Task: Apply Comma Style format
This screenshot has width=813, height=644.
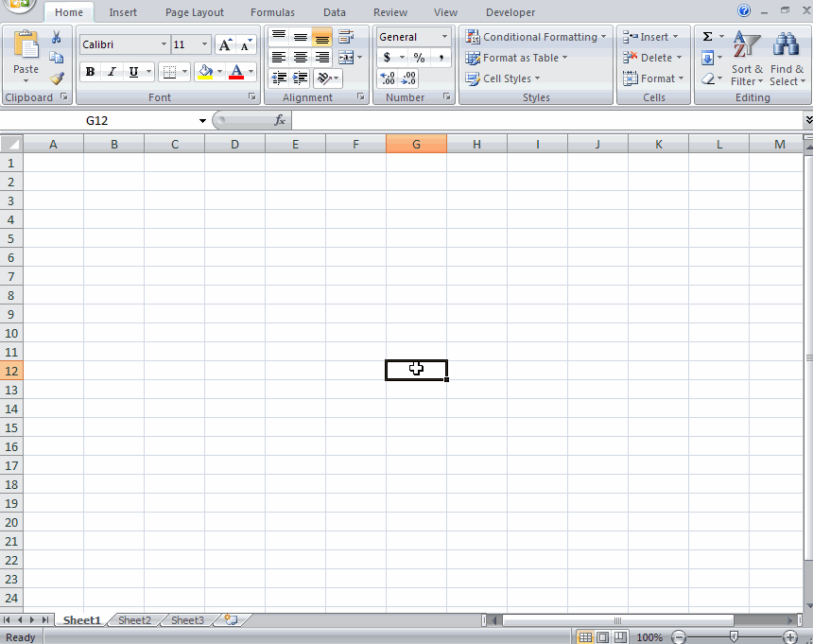Action: [x=441, y=58]
